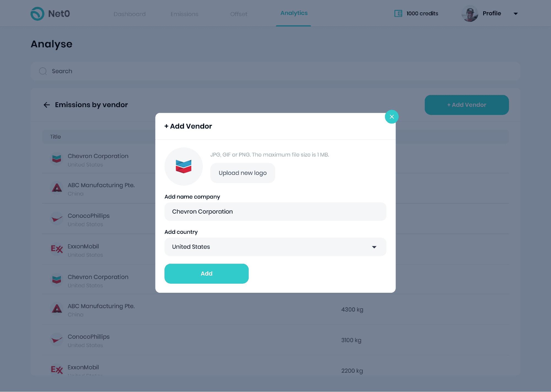551x392 pixels.
Task: Click the Chevron logo preview in dialog
Action: click(x=184, y=166)
